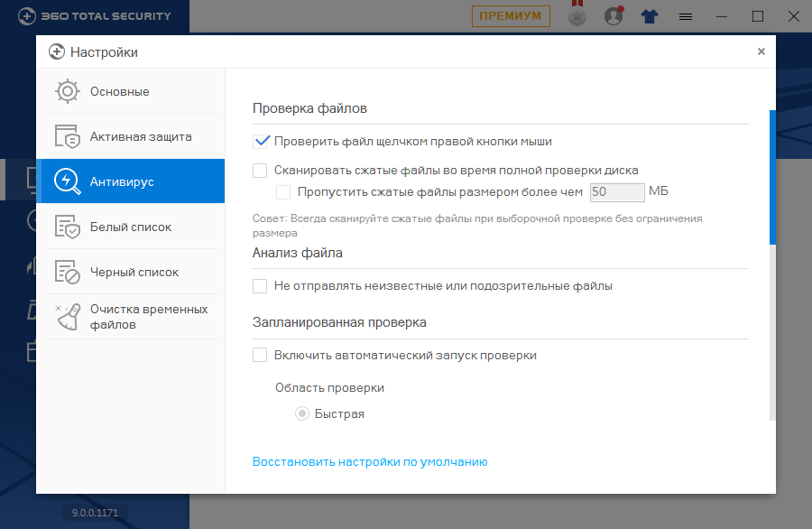Click the lightning magnifier Антивирус icon

coord(68,181)
